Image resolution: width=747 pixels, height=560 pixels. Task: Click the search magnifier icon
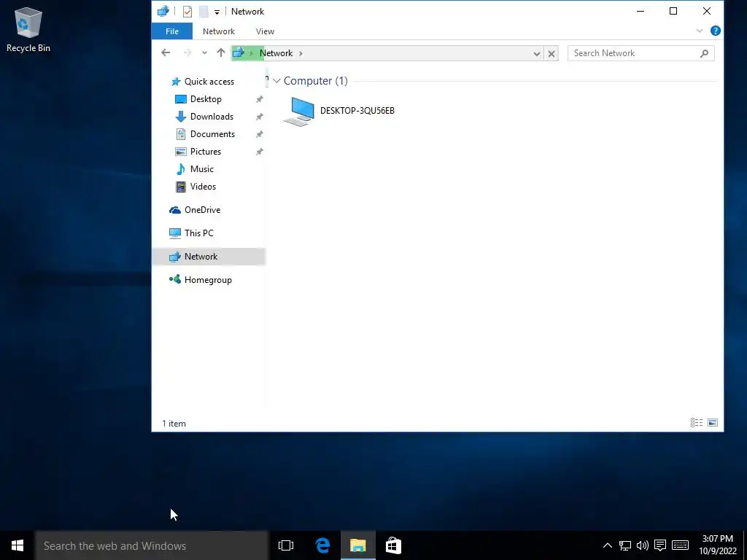click(704, 53)
